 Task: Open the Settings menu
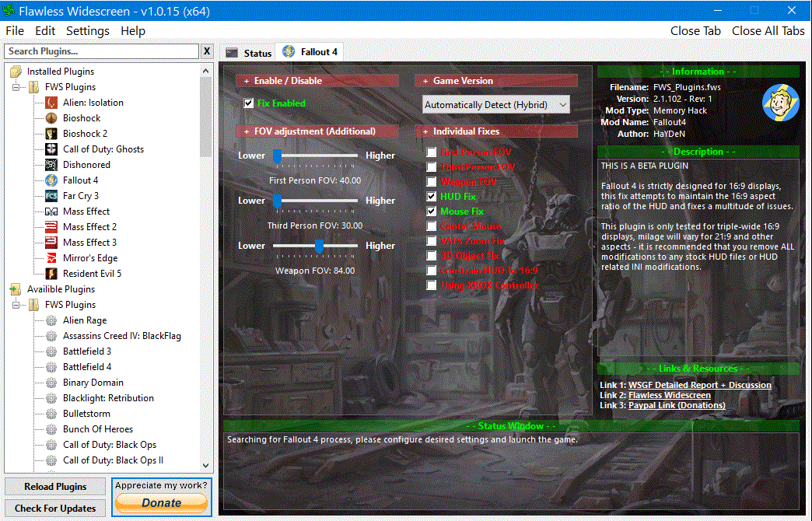click(88, 31)
